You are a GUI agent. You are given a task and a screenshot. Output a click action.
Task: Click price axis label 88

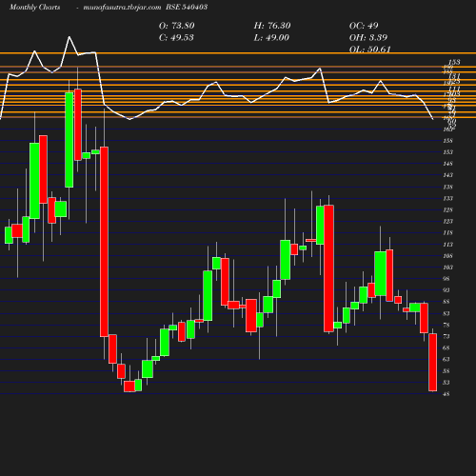pos(446,302)
